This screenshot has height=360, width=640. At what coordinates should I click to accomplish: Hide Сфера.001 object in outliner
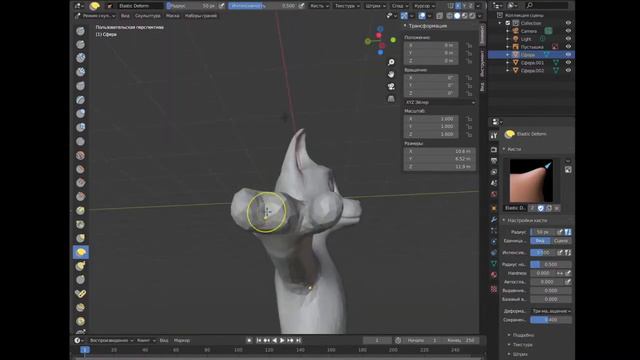pyautogui.click(x=568, y=62)
